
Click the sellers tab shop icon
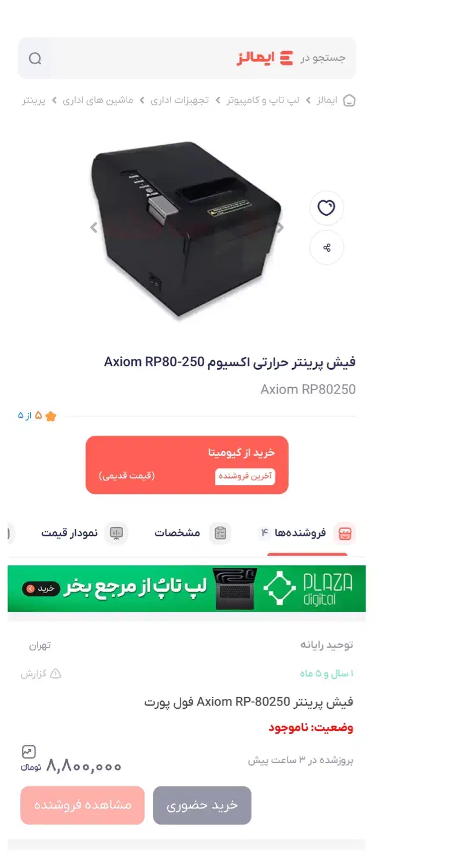point(345,533)
